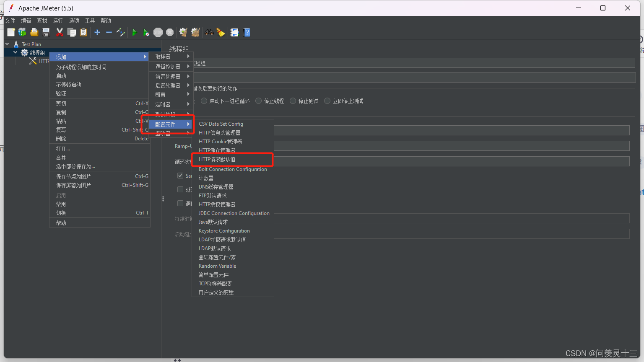Screen dimensions: 644x362
Task: Click the thread group name field containing 程组
Action: (x=414, y=63)
